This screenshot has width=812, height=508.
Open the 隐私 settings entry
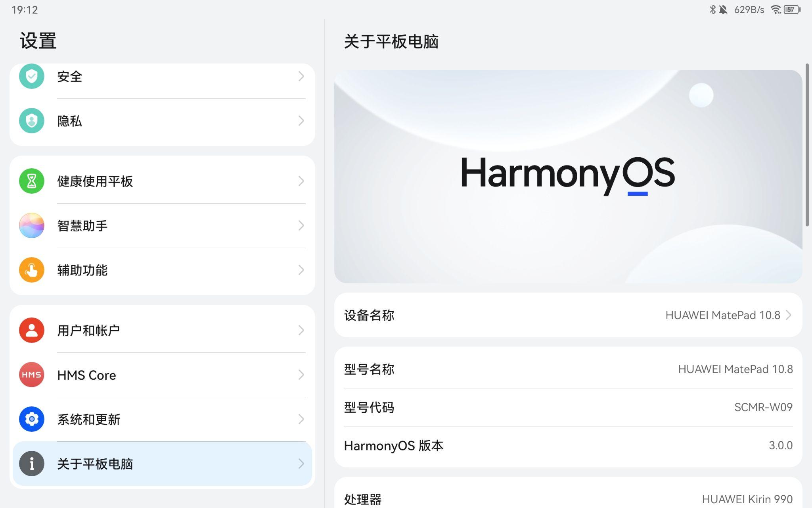(x=162, y=121)
